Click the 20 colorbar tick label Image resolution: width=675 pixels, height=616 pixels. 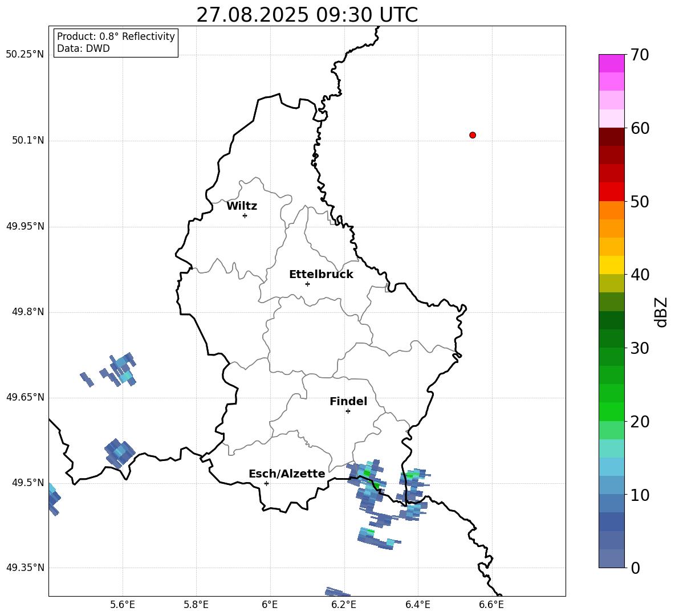tap(640, 422)
